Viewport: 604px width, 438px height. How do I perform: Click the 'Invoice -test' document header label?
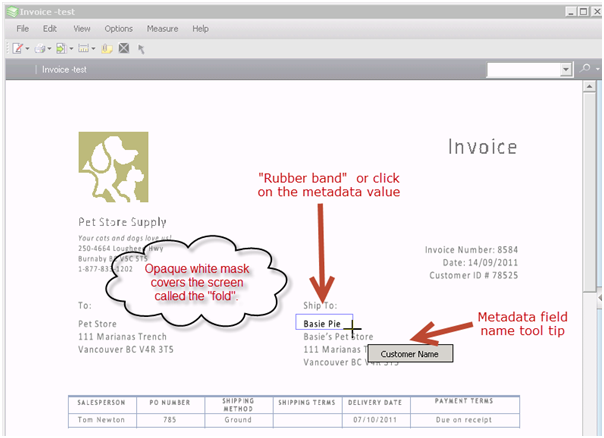point(64,70)
